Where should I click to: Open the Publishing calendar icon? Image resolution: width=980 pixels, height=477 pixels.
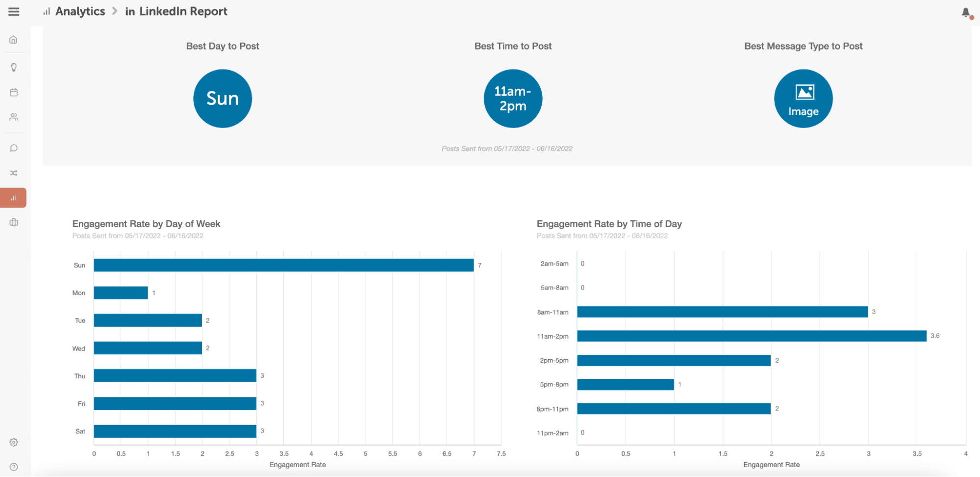(x=13, y=92)
